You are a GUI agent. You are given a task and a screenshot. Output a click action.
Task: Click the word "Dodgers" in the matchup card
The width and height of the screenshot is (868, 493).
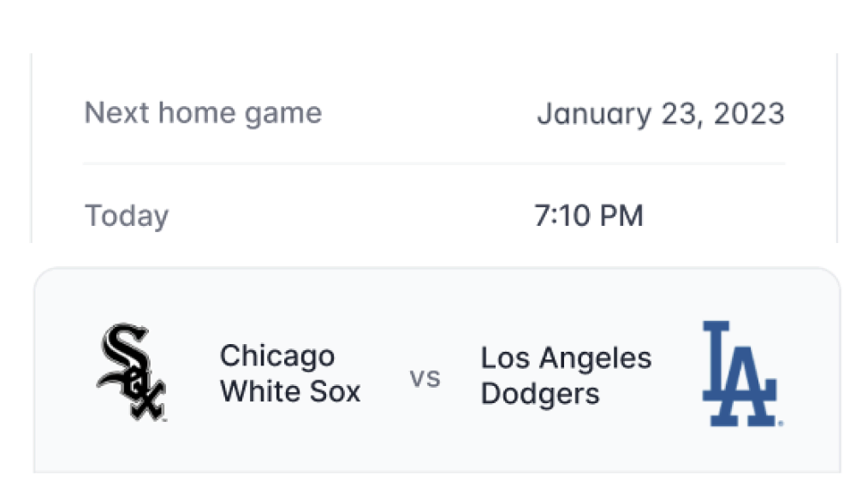pyautogui.click(x=540, y=395)
